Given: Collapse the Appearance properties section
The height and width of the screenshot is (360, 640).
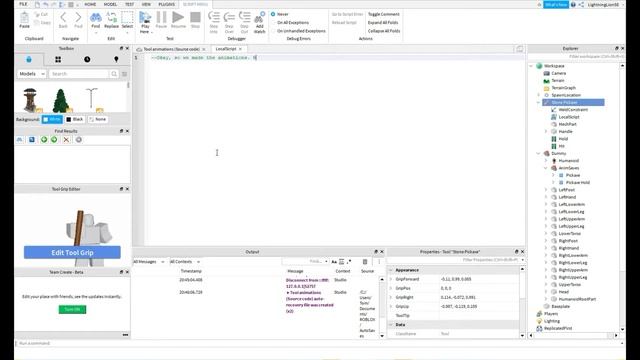Looking at the screenshot, I should [x=391, y=270].
